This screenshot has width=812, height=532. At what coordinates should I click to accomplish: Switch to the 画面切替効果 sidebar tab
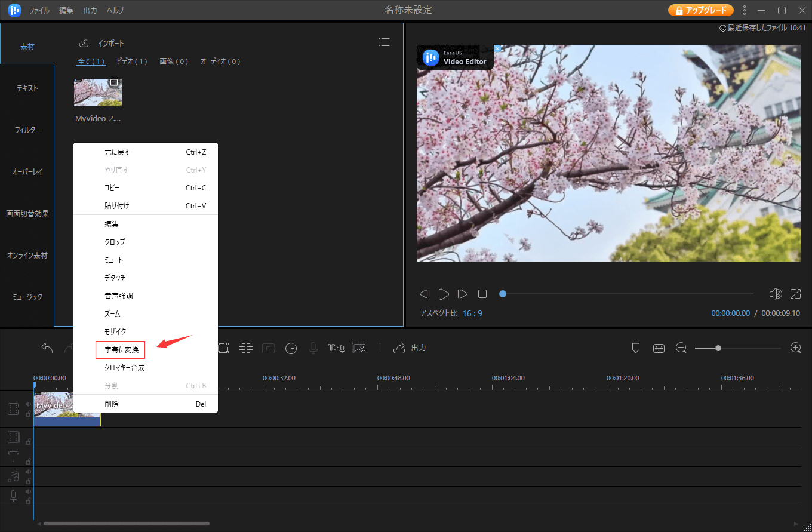tap(27, 214)
